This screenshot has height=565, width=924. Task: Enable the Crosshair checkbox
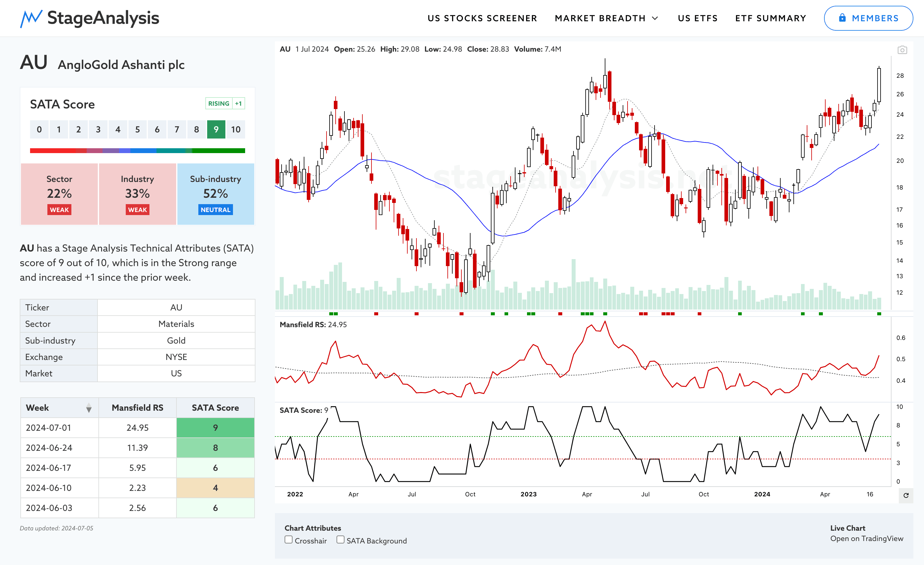point(288,539)
